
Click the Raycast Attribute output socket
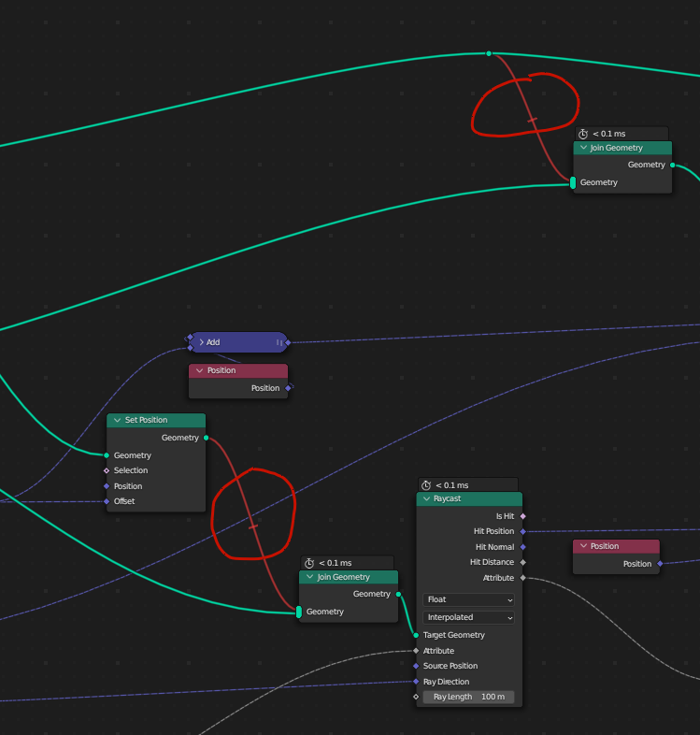(x=522, y=578)
